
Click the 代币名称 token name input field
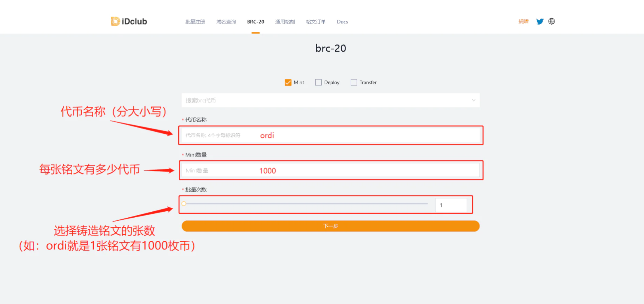pyautogui.click(x=330, y=135)
